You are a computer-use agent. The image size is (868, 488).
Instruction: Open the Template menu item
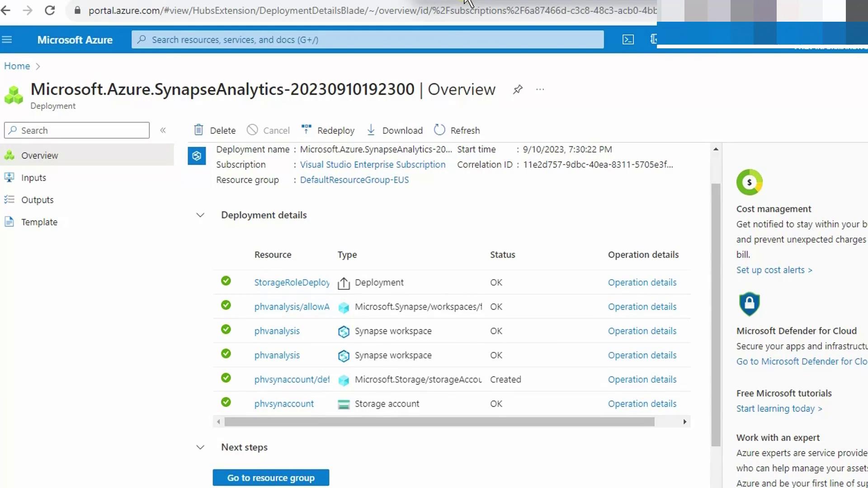(39, 222)
